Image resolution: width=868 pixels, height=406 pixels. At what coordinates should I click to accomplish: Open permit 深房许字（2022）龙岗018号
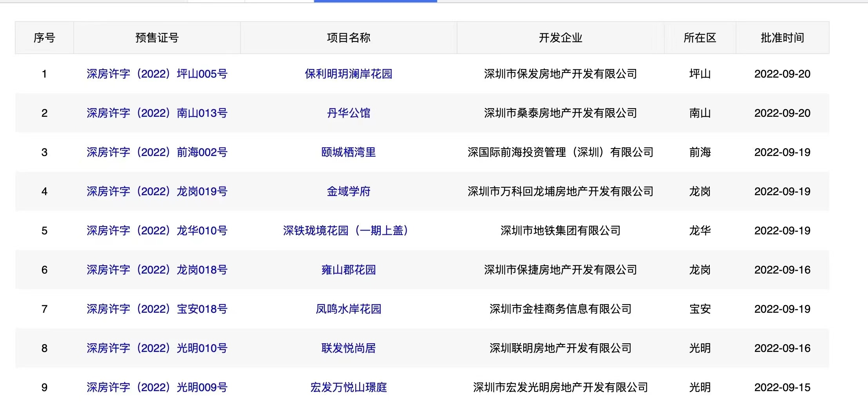157,270
